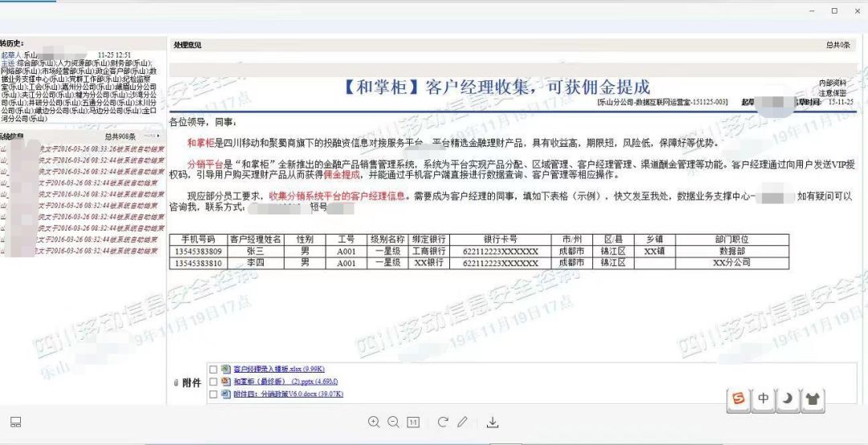Open the pencil edit tool
Screen dimensions: 868x445
[x=462, y=423]
